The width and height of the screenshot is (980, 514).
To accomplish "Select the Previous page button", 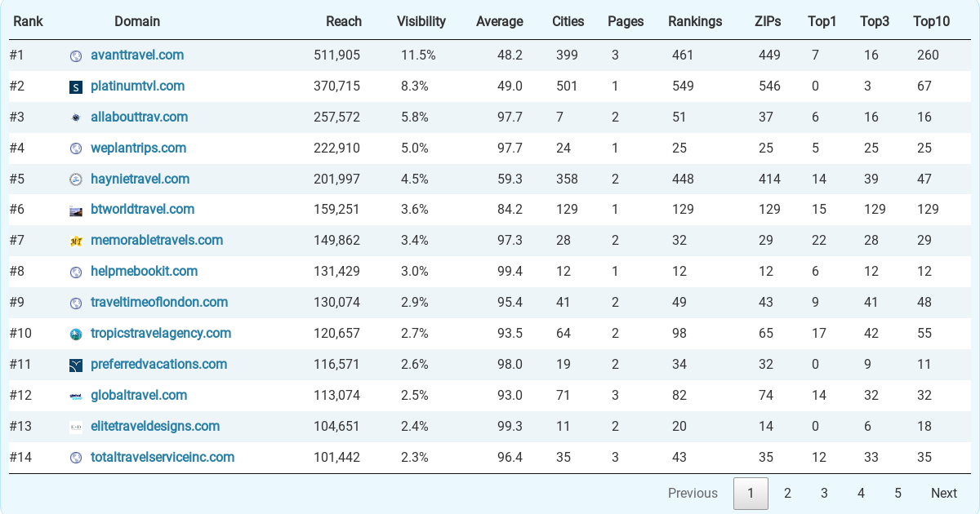I will [693, 493].
